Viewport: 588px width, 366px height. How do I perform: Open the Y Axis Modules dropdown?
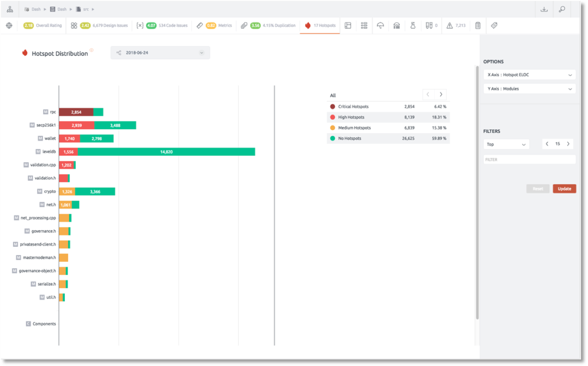pyautogui.click(x=530, y=88)
